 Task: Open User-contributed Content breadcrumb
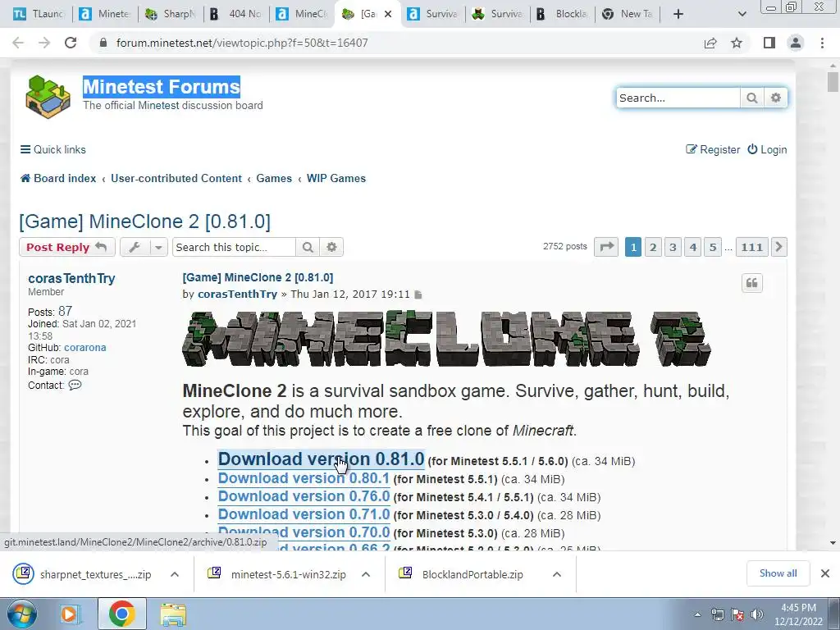point(176,178)
